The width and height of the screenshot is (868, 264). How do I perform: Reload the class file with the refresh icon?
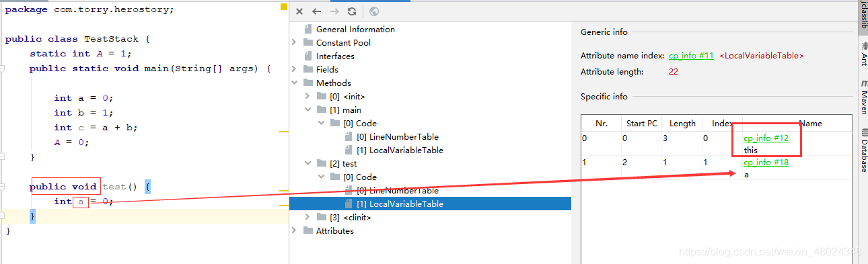point(352,11)
